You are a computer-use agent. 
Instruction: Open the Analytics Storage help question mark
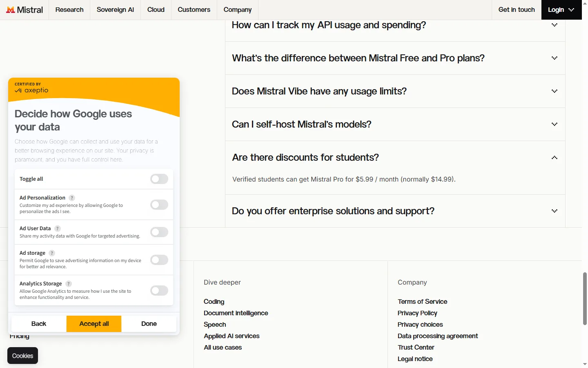pyautogui.click(x=69, y=284)
